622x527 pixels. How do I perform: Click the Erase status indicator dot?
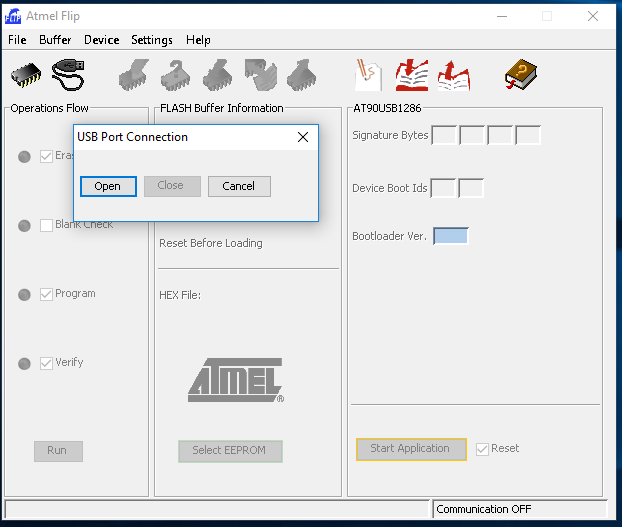coord(24,157)
